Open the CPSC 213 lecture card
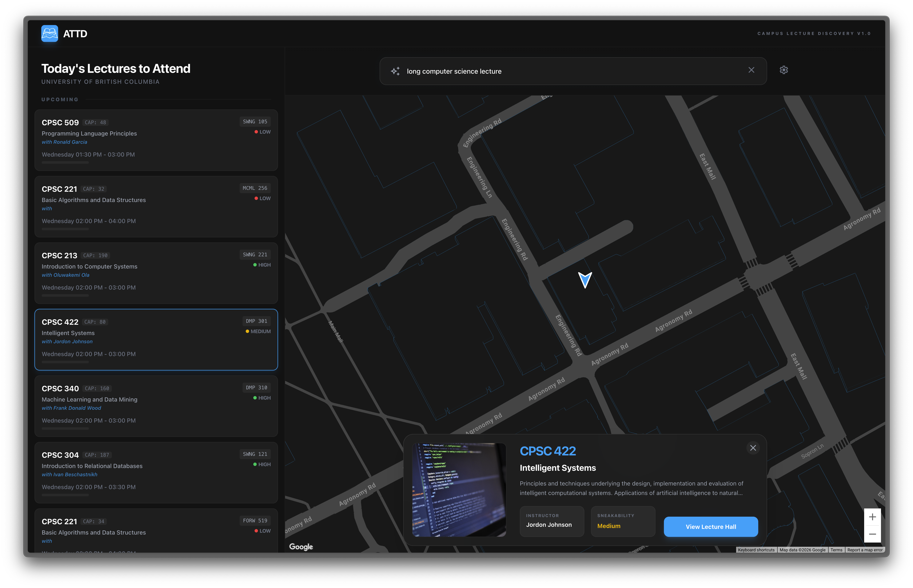 (156, 273)
